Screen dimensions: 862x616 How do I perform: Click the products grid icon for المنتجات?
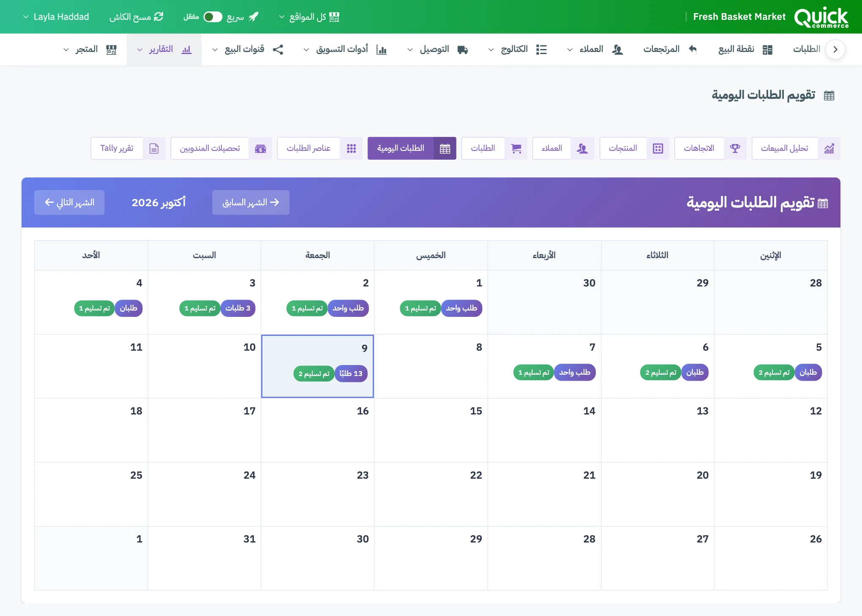coord(658,148)
